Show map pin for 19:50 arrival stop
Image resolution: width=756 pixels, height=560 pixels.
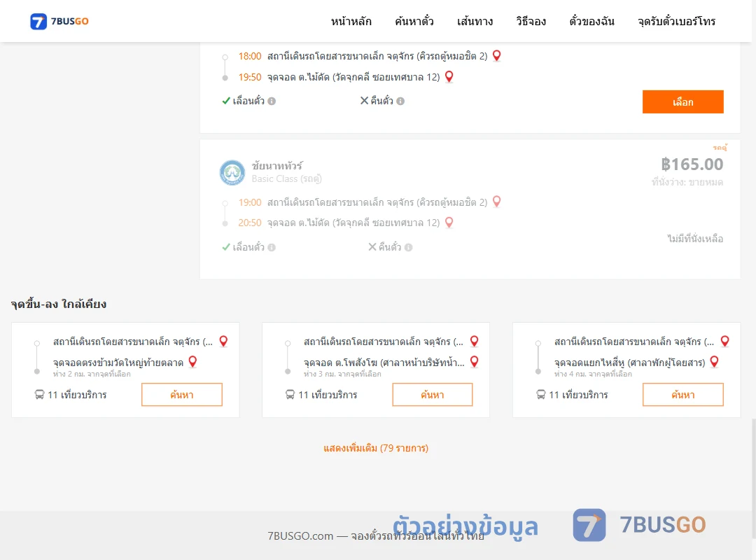click(449, 77)
